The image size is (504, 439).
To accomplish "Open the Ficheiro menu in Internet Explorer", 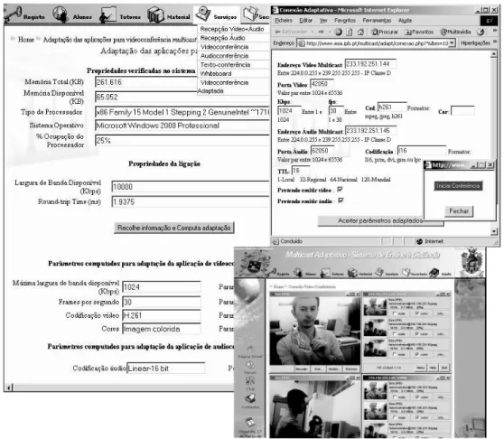I will (284, 21).
